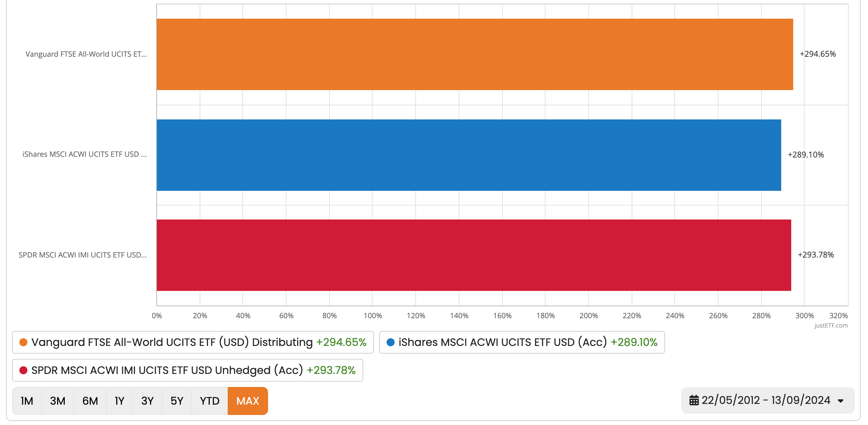Click the red SPDR bar
Image resolution: width=868 pixels, height=425 pixels.
pyautogui.click(x=473, y=255)
